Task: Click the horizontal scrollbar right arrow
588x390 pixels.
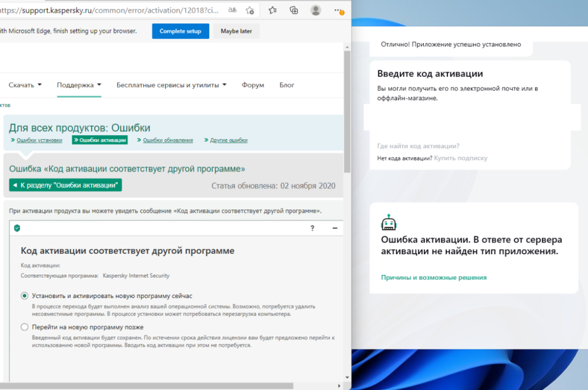Action: [x=339, y=386]
